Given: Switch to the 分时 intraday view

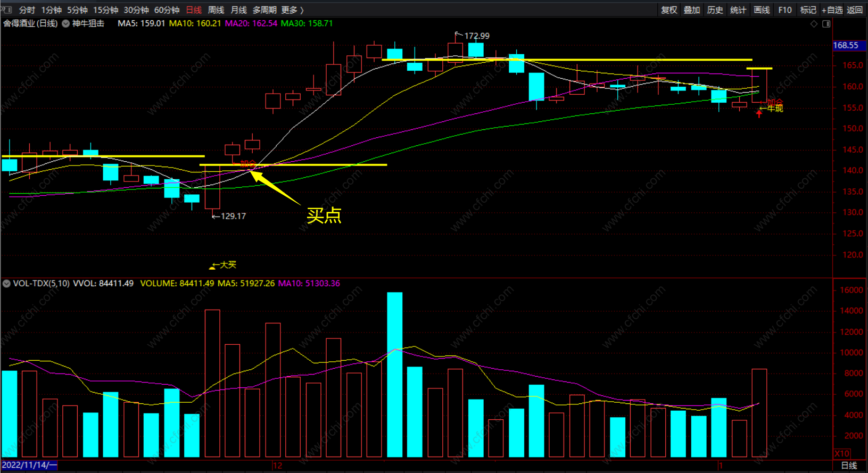Looking at the screenshot, I should click(x=27, y=10).
